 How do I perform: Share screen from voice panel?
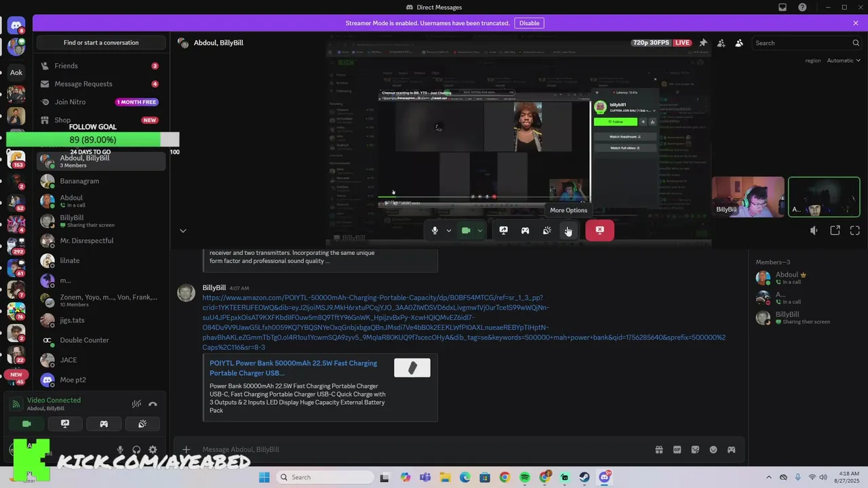point(65,424)
